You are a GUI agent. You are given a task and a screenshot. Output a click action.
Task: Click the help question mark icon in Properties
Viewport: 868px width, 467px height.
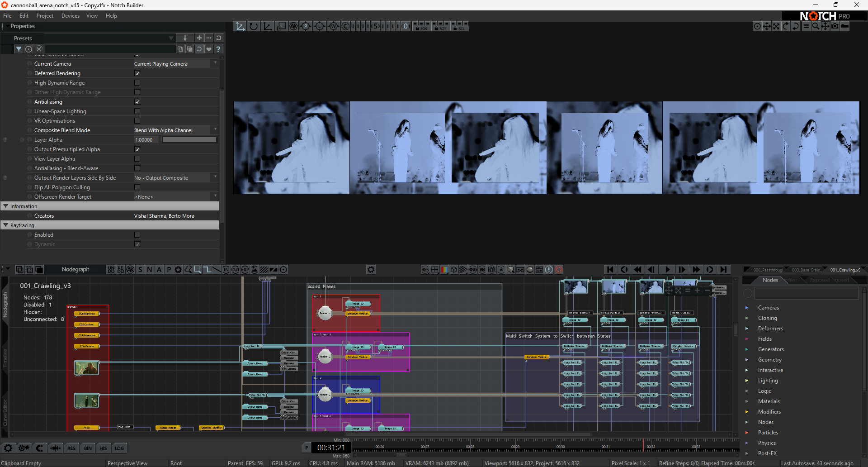pos(218,49)
